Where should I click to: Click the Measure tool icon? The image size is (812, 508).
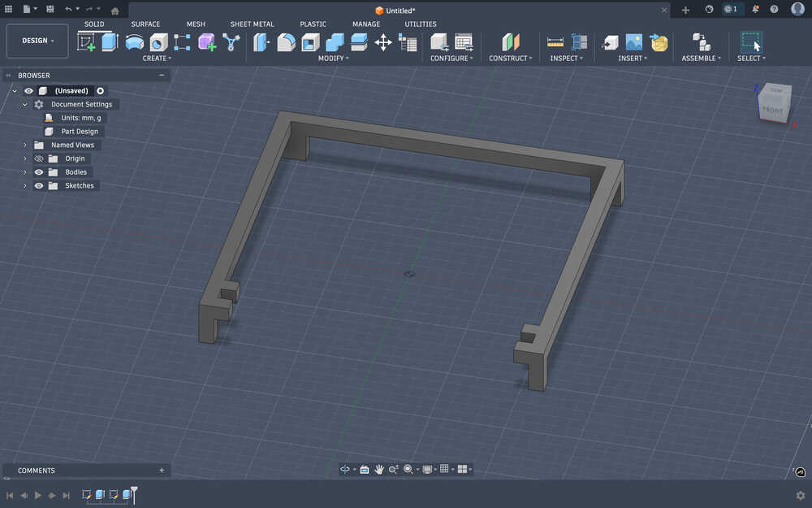point(555,42)
